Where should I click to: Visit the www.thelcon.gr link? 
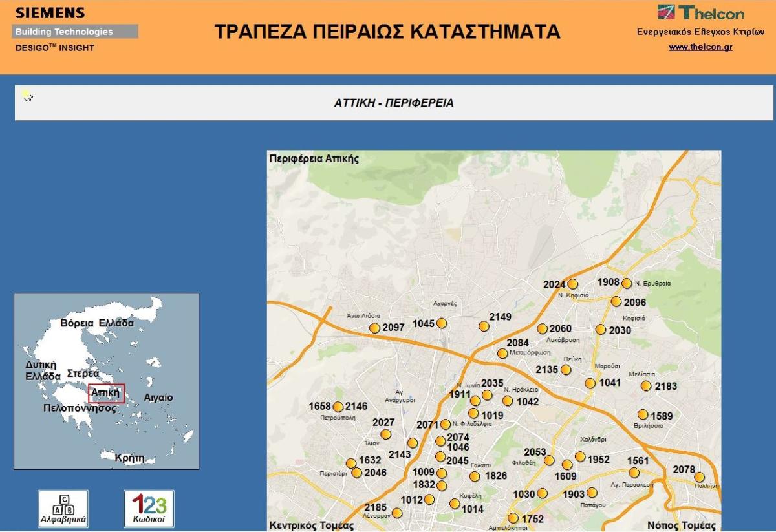[x=700, y=47]
